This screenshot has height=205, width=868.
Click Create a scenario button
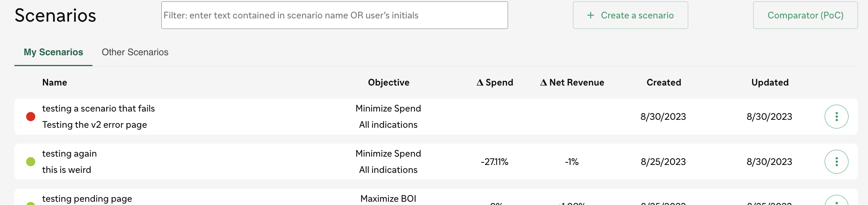pos(630,15)
